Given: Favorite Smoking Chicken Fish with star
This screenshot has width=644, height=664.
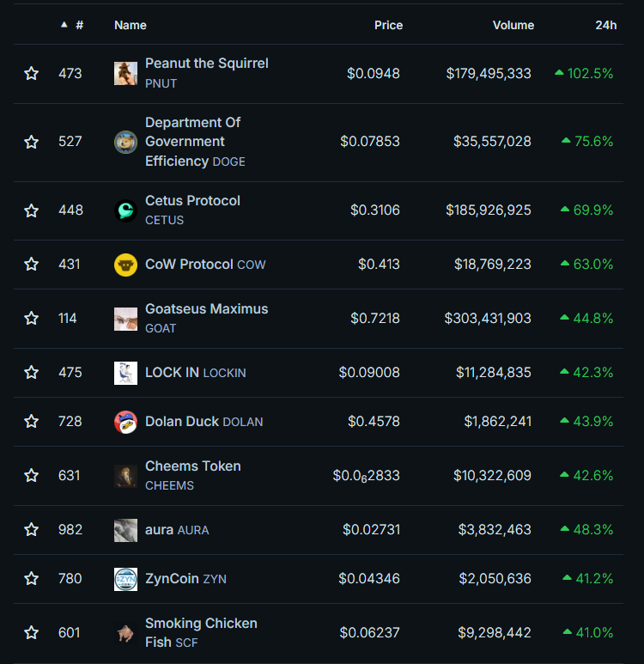Looking at the screenshot, I should click(x=31, y=633).
